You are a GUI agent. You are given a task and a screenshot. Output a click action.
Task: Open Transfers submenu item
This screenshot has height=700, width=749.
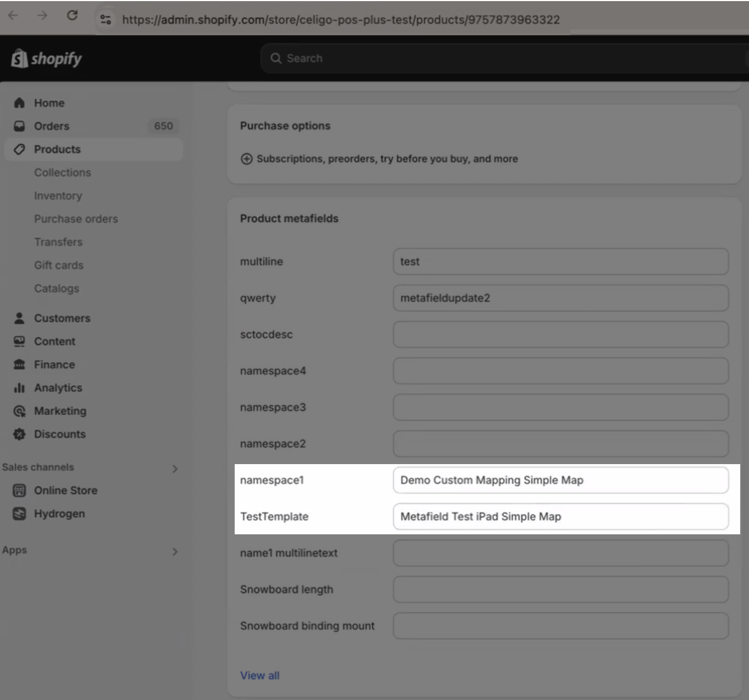click(58, 242)
